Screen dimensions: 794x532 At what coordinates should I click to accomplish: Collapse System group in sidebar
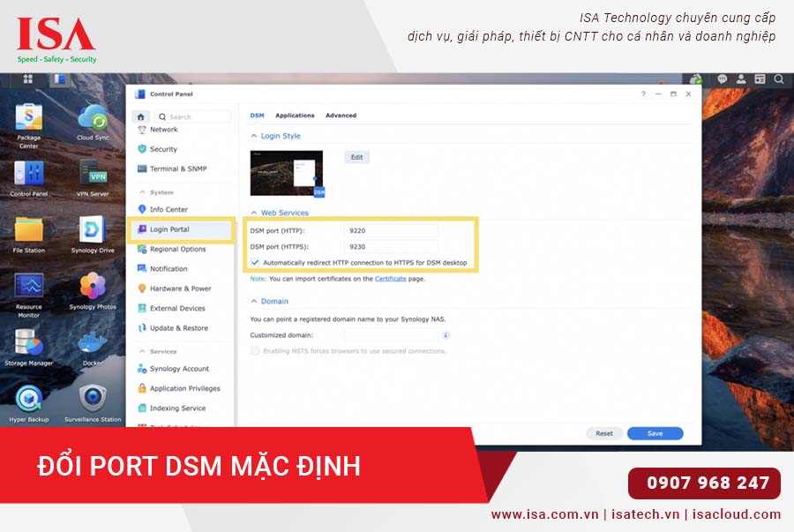(142, 192)
